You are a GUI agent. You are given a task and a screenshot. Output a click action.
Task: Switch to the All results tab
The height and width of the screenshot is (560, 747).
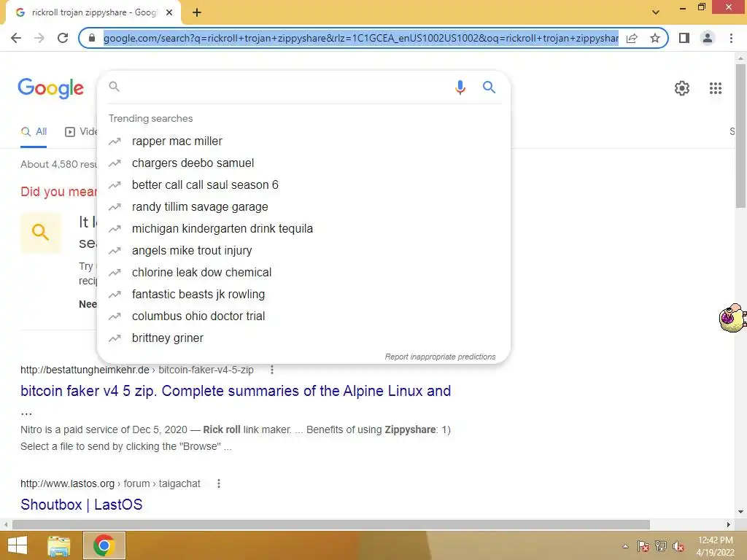34,132
